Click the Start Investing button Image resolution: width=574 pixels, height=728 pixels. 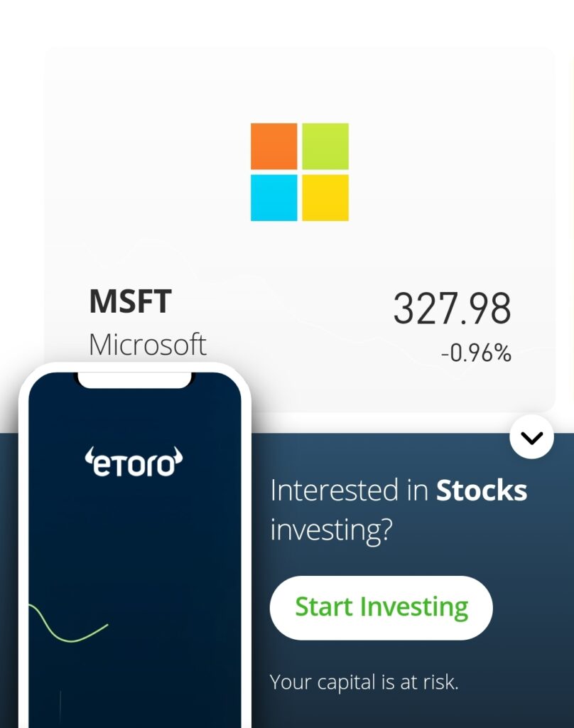tap(381, 607)
